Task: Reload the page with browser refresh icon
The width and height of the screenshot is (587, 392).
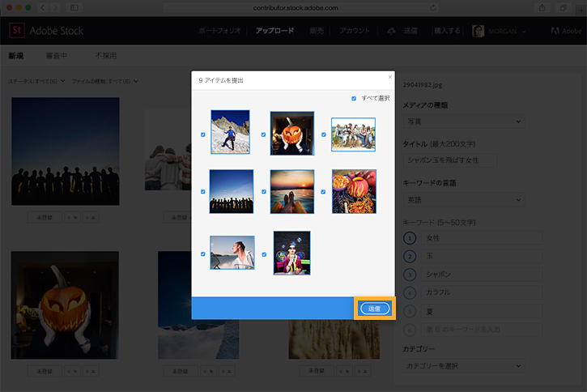Action: point(433,8)
